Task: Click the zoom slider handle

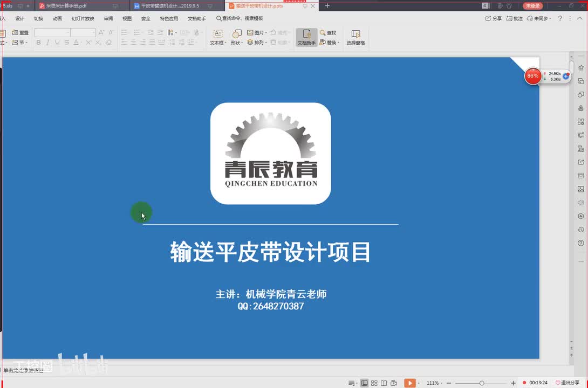Action: pos(482,383)
